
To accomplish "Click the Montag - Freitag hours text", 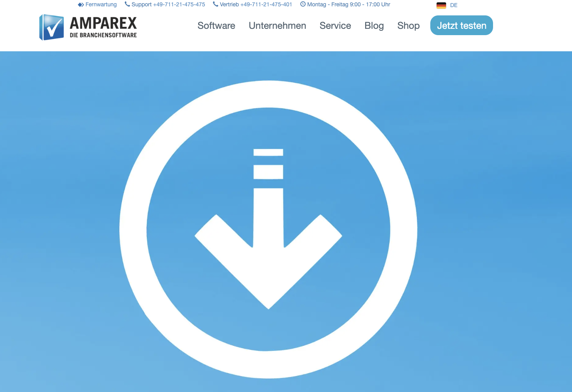I will (349, 5).
